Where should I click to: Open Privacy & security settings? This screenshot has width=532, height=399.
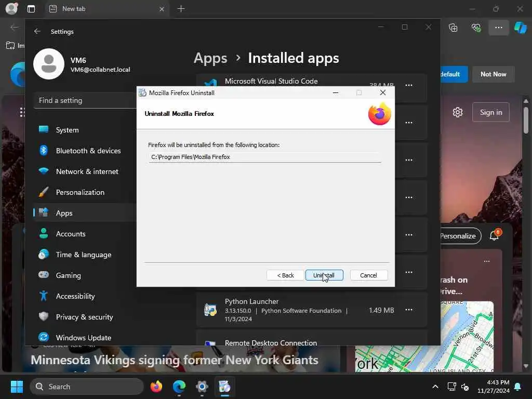click(85, 317)
